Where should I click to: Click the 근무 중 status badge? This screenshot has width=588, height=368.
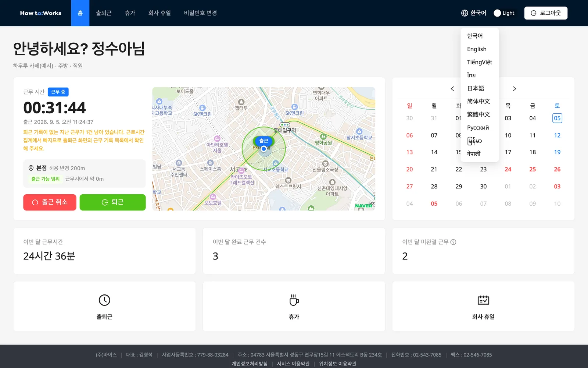(58, 92)
